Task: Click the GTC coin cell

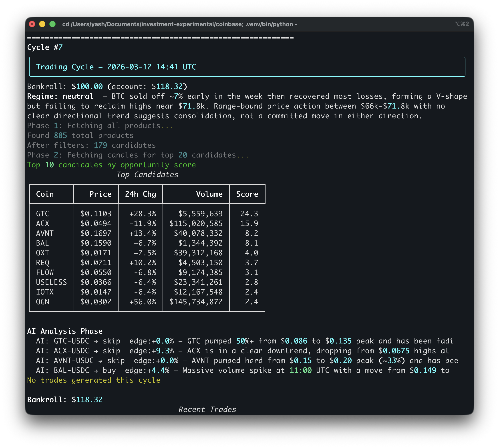Action: [x=42, y=214]
